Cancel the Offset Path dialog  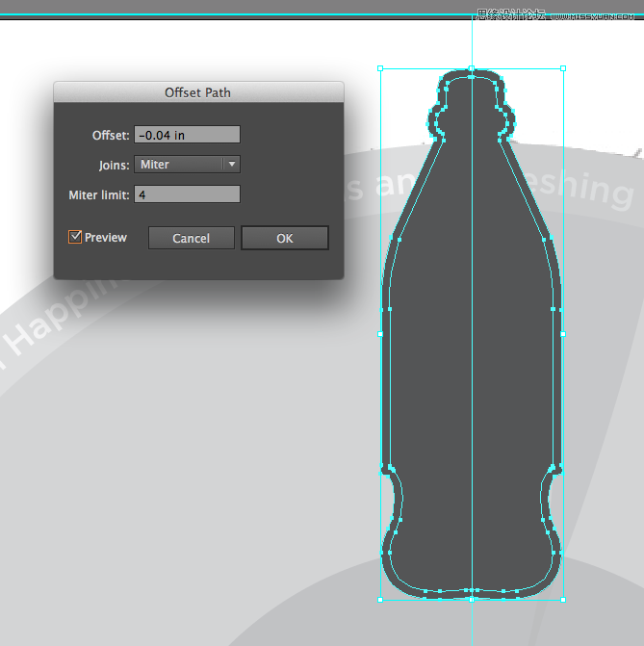[192, 238]
